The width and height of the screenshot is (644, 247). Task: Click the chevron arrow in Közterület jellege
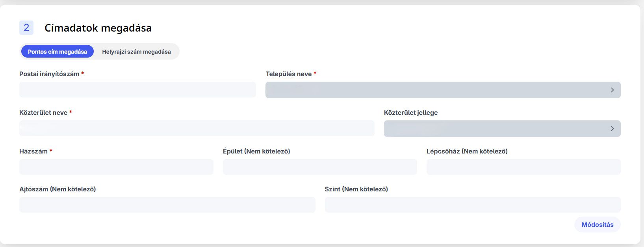[x=612, y=129]
